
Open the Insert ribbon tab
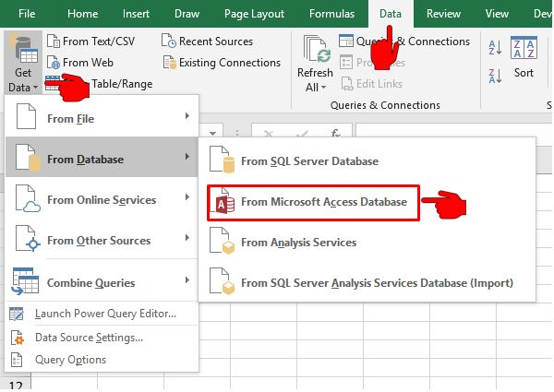coord(136,14)
